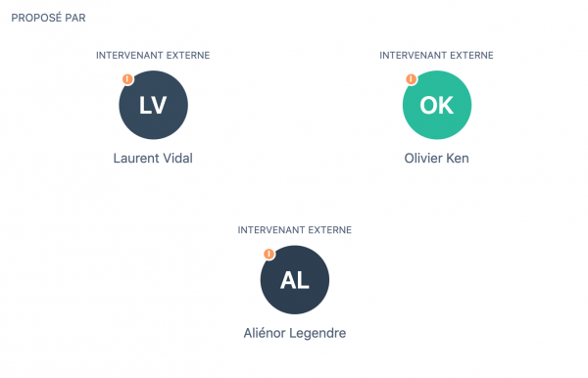Open Olivier Ken's name link
This screenshot has height=378, width=588.
[x=436, y=158]
